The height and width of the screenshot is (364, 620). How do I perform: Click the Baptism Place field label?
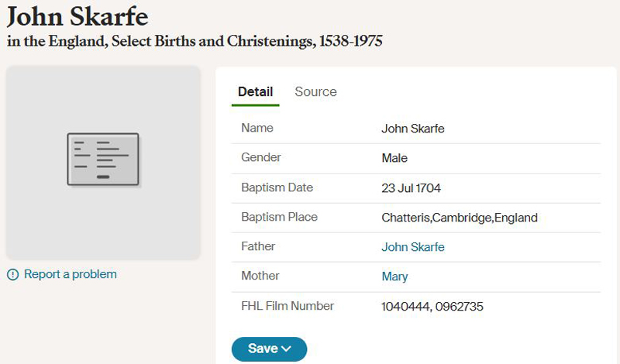pos(279,217)
